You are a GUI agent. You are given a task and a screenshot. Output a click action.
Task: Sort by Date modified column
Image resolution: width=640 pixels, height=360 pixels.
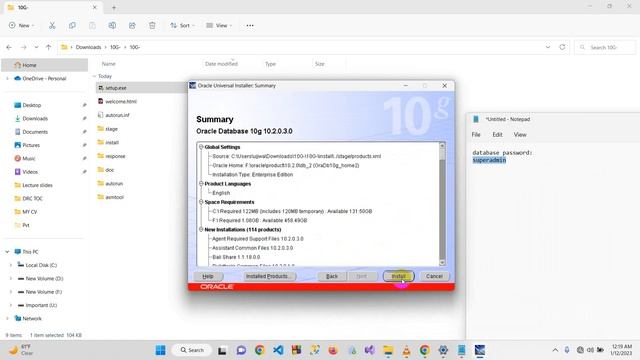coord(221,64)
